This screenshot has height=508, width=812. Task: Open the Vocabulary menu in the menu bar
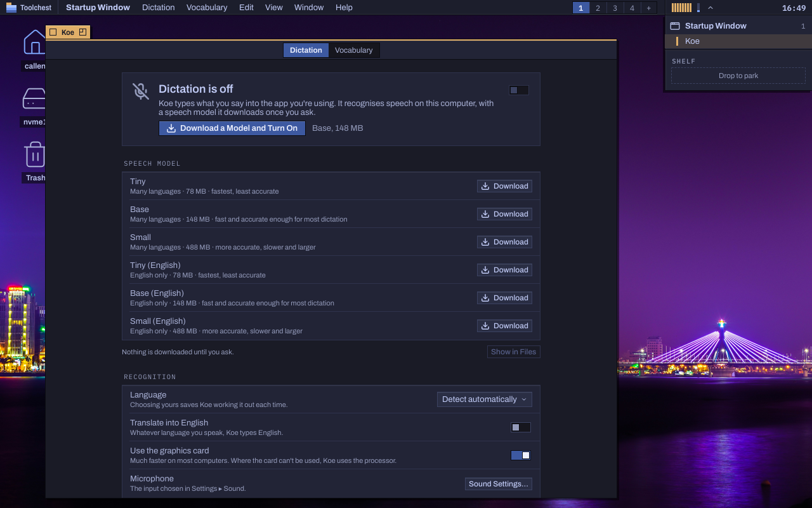[x=207, y=8]
